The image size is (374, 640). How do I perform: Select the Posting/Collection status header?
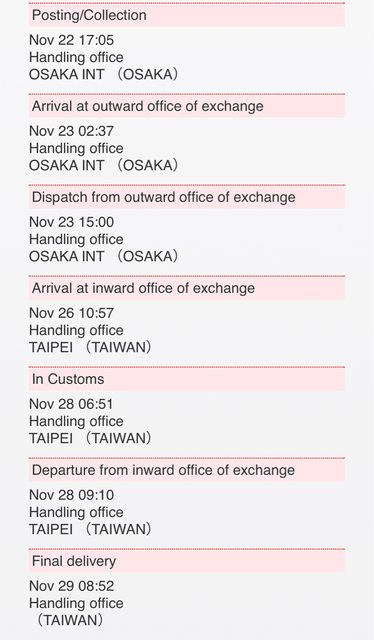pos(187,15)
